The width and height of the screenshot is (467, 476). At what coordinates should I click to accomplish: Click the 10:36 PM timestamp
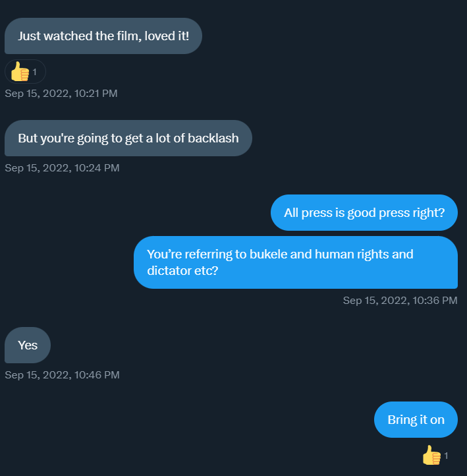pos(400,300)
